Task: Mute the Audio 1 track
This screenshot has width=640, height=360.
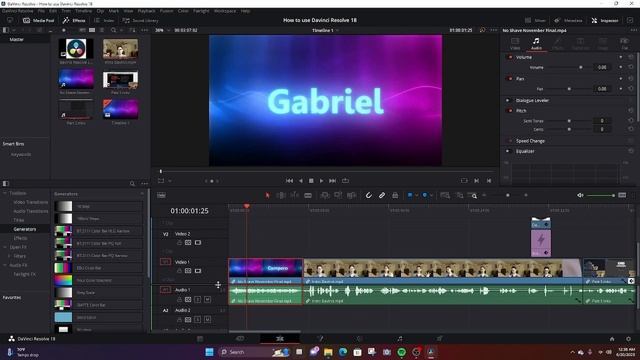Action: pyautogui.click(x=207, y=299)
